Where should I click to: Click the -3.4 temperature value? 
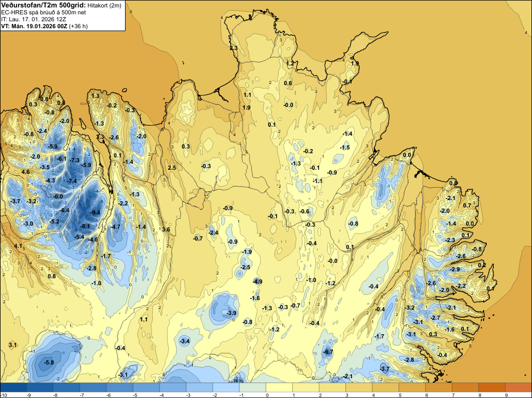pyautogui.click(x=185, y=341)
